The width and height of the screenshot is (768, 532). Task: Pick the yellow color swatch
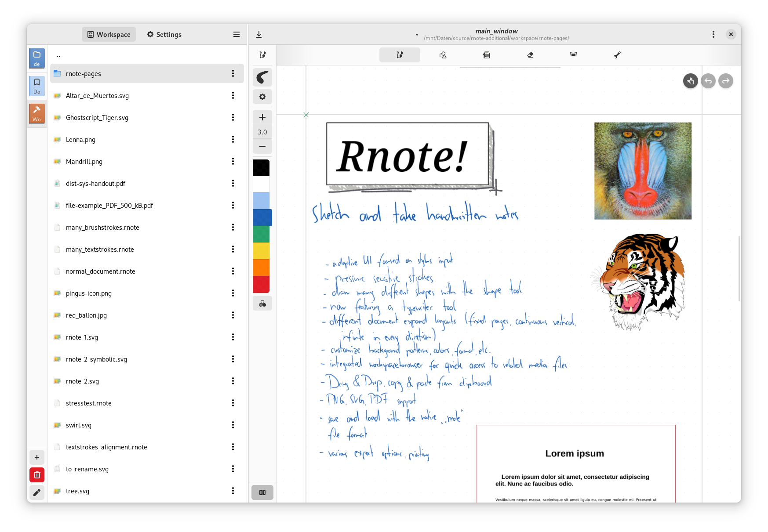point(261,251)
